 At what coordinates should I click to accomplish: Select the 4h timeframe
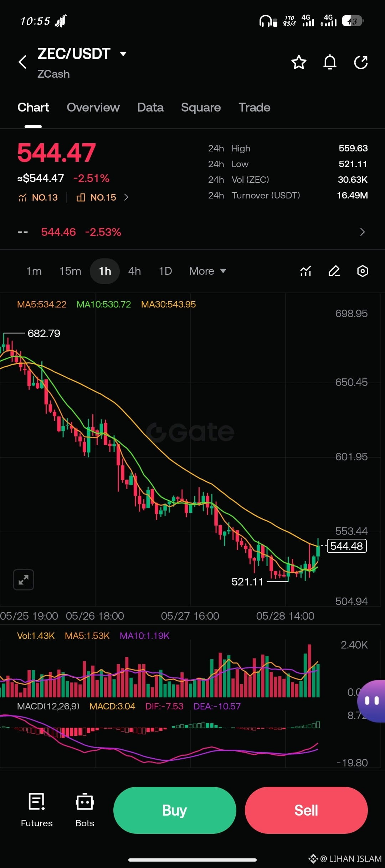[x=134, y=271]
